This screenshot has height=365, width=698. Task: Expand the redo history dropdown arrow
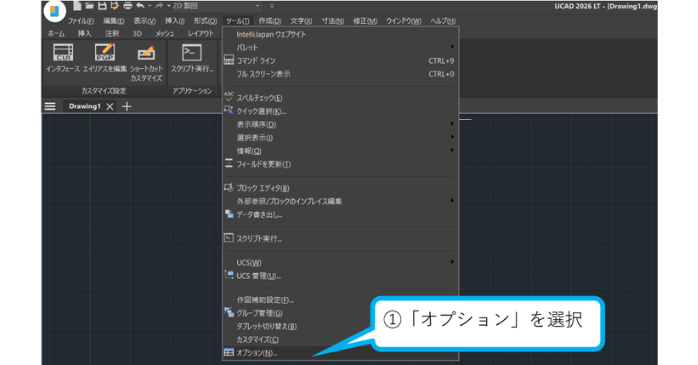coord(169,6)
